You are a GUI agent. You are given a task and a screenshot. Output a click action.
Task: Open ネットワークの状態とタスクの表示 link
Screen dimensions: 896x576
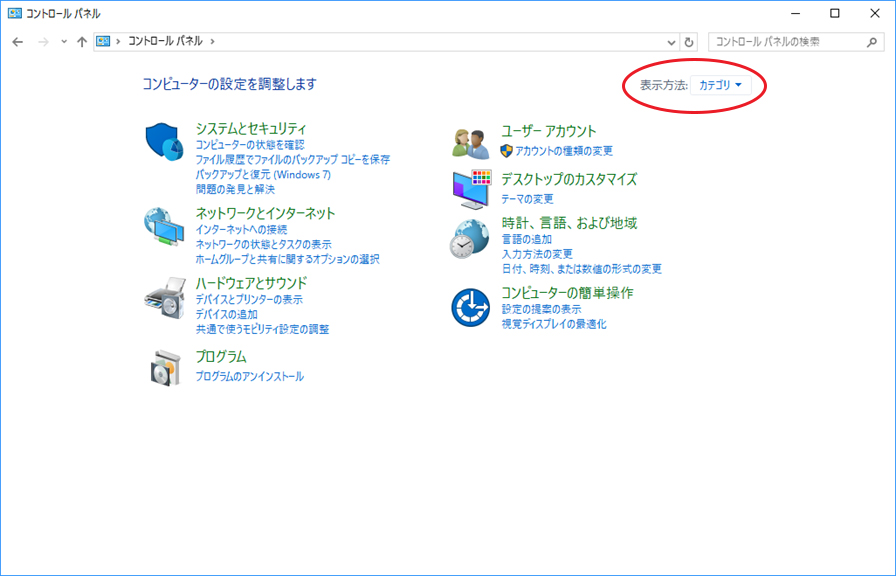[263, 245]
